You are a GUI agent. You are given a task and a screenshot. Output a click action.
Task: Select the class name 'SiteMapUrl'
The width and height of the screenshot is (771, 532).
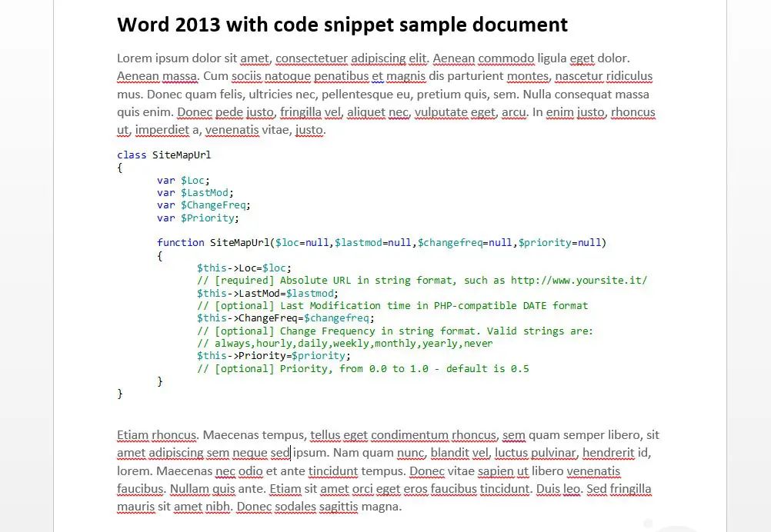[181, 155]
